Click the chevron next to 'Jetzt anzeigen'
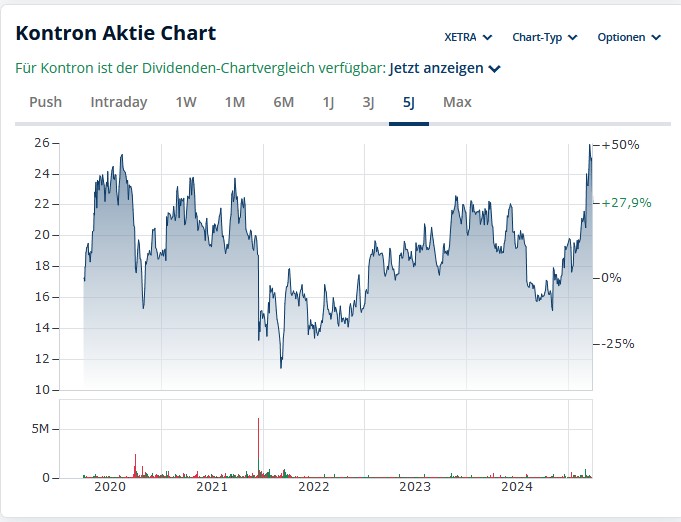681x522 pixels. (495, 69)
